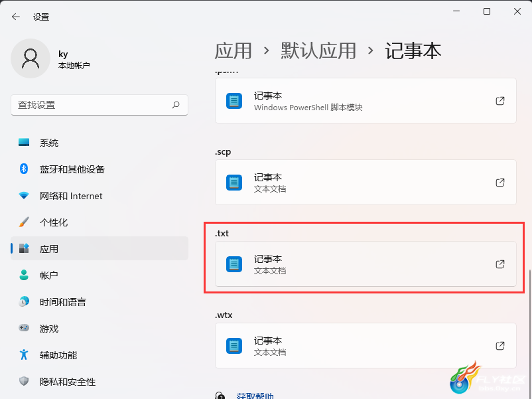Click Notepad icon in .wtx row
Viewport: 532px width, 399px height.
(x=234, y=346)
